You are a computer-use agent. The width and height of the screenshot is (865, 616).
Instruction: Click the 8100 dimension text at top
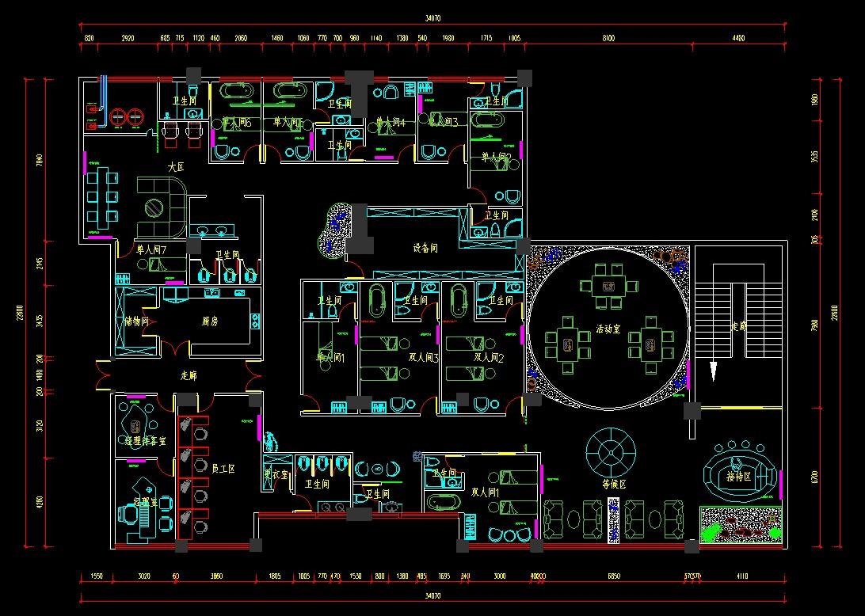coord(608,38)
